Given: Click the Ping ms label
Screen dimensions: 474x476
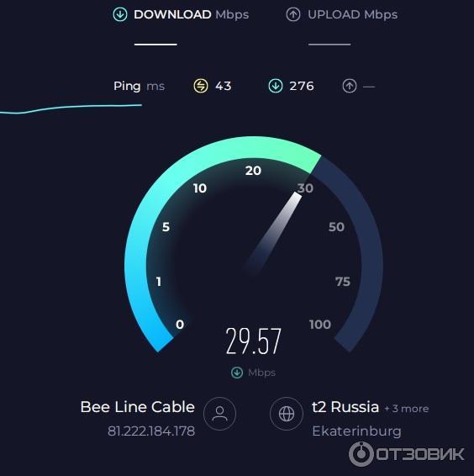Looking at the screenshot, I should pyautogui.click(x=139, y=87).
